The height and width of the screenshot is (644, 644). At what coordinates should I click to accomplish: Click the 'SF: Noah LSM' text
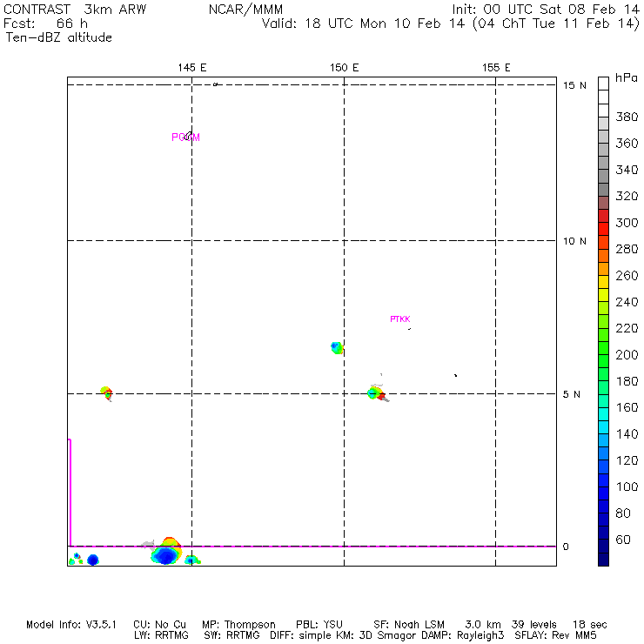pyautogui.click(x=409, y=625)
